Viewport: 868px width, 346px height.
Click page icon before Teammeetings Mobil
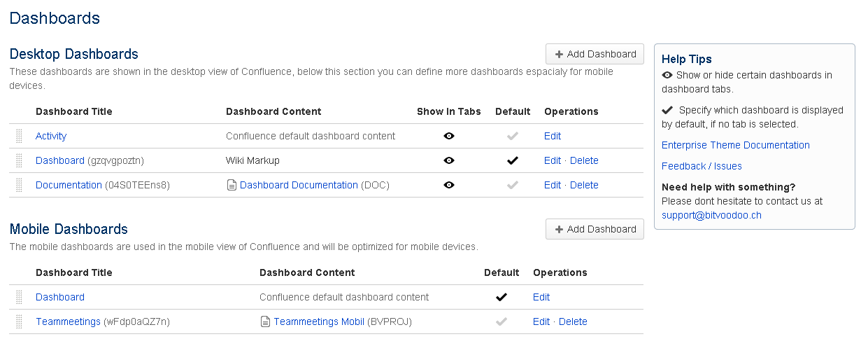[264, 321]
